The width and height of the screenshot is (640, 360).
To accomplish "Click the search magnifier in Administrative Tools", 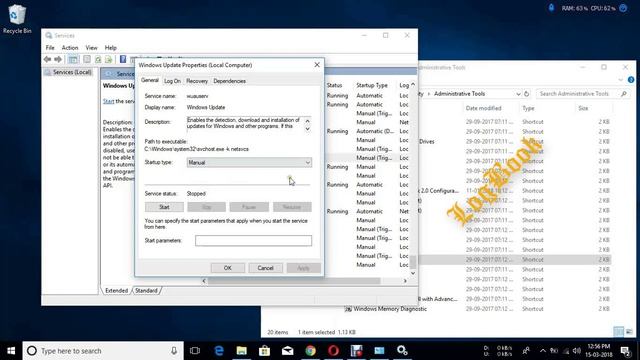I will point(624,94).
